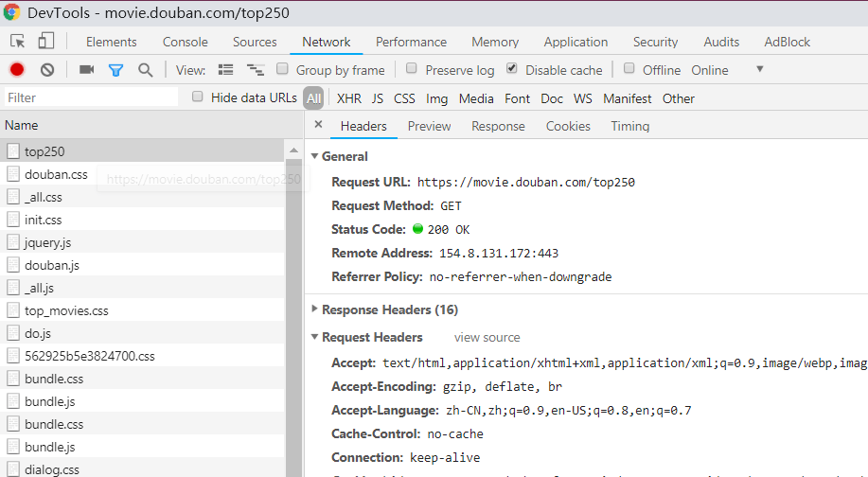Click inside the Filter text field
868x477 pixels.
91,97
